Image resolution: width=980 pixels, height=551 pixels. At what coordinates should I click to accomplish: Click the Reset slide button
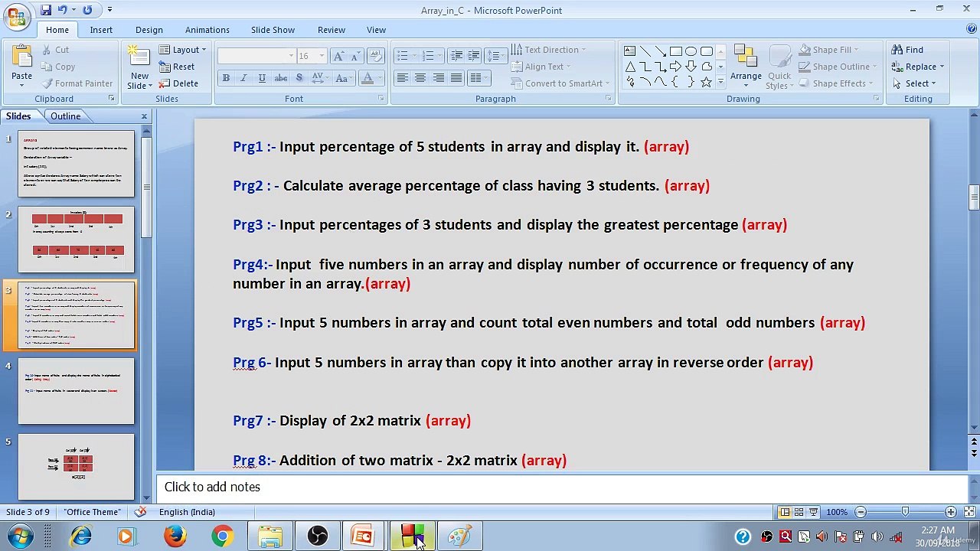coord(177,67)
